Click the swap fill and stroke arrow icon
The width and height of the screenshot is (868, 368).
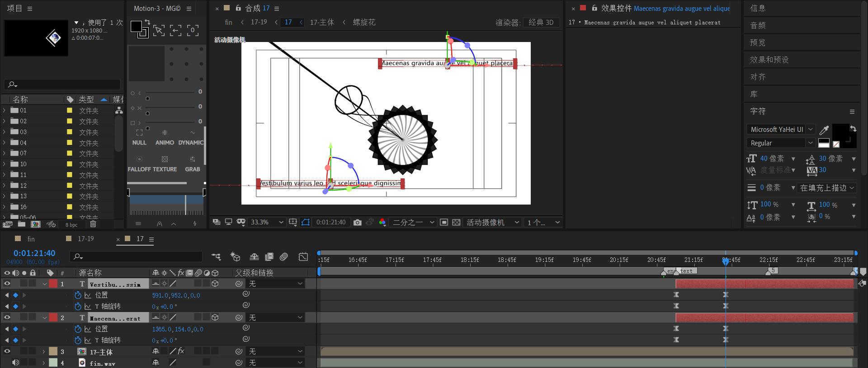[853, 129]
